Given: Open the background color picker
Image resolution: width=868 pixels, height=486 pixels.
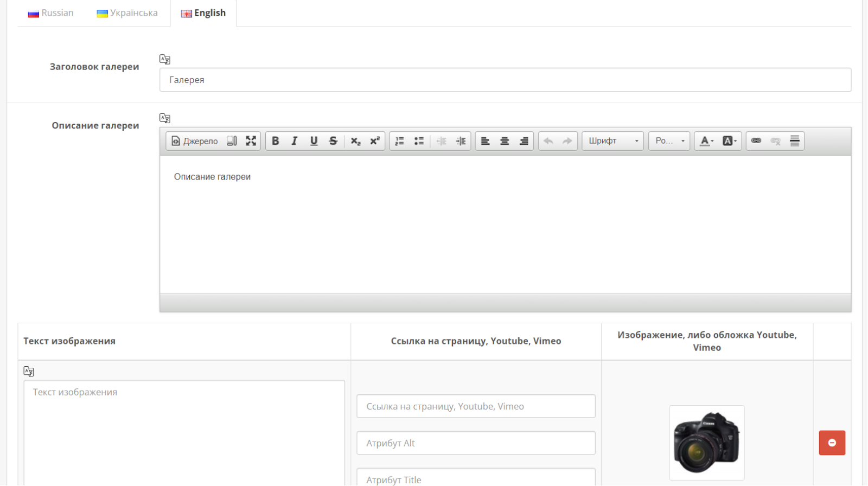Looking at the screenshot, I should pos(729,141).
